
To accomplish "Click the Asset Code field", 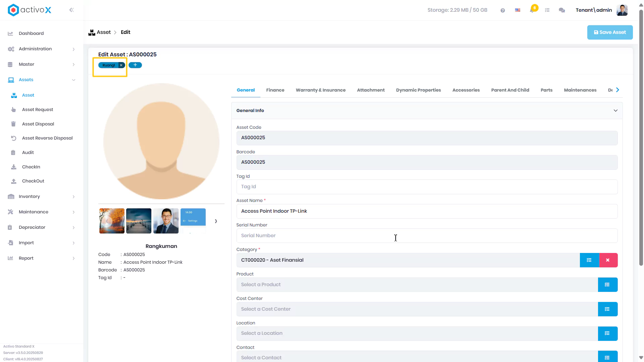I will pyautogui.click(x=427, y=138).
